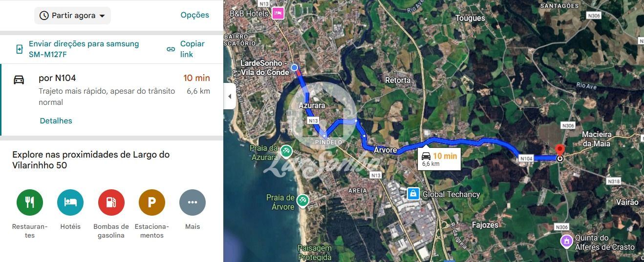Send directions to samsung SM-M127F
Screen dimensions: 644x262
point(78,49)
